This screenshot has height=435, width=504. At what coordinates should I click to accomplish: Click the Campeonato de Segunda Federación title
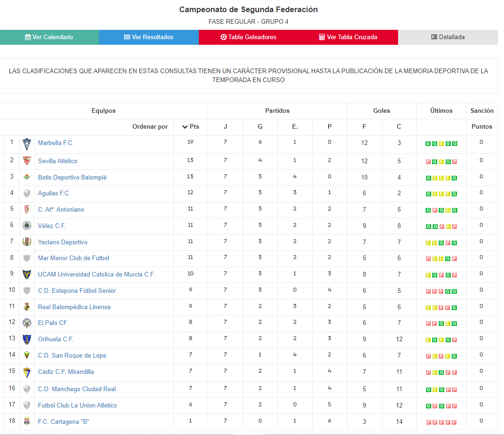(248, 10)
